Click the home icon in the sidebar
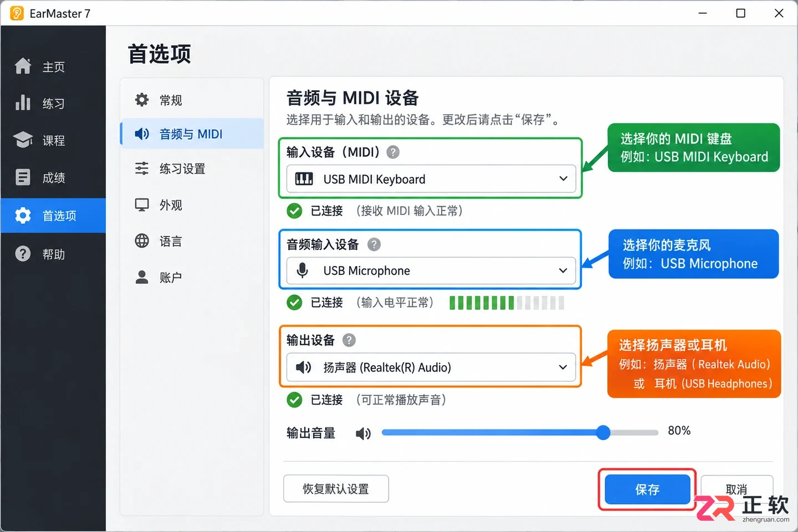This screenshot has width=798, height=532. (23, 66)
